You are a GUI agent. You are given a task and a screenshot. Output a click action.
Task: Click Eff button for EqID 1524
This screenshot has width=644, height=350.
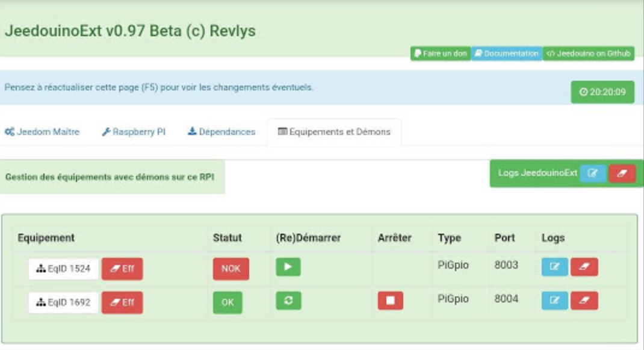pyautogui.click(x=122, y=269)
